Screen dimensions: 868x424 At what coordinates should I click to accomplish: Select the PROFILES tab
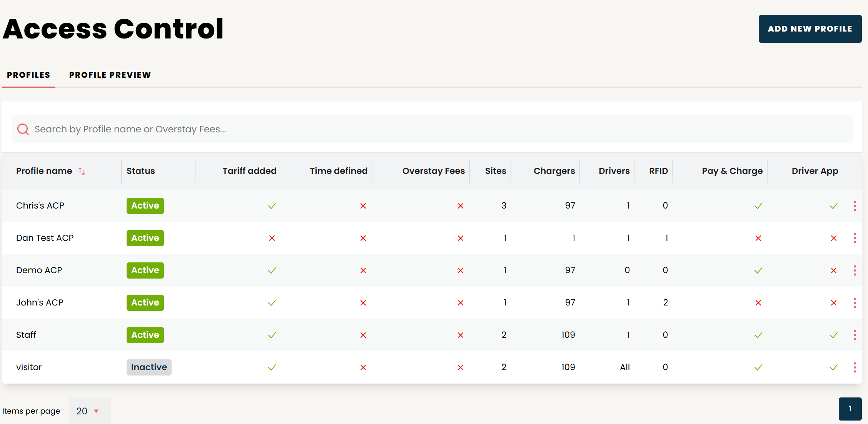[28, 75]
